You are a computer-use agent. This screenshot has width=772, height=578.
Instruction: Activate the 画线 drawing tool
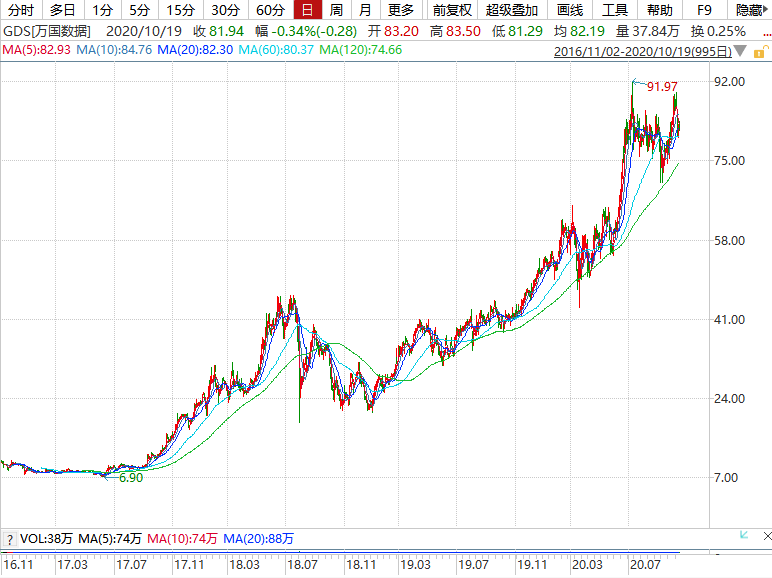coord(569,10)
